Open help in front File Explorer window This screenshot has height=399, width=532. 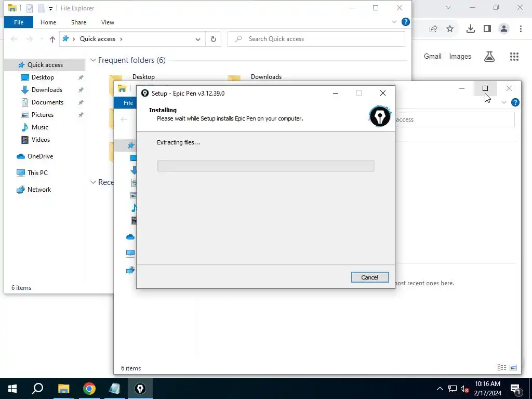515,102
